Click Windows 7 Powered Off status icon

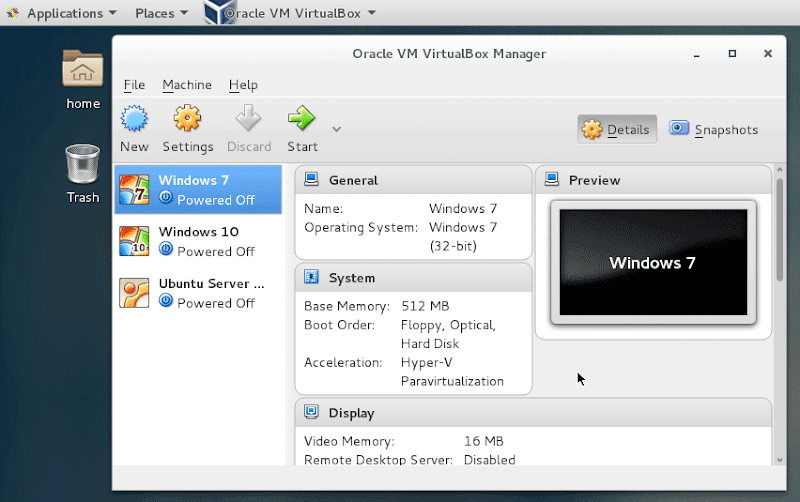point(166,197)
